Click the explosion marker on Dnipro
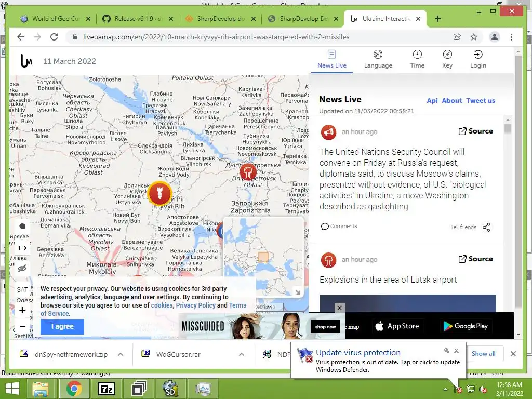The height and width of the screenshot is (399, 532). [248, 171]
